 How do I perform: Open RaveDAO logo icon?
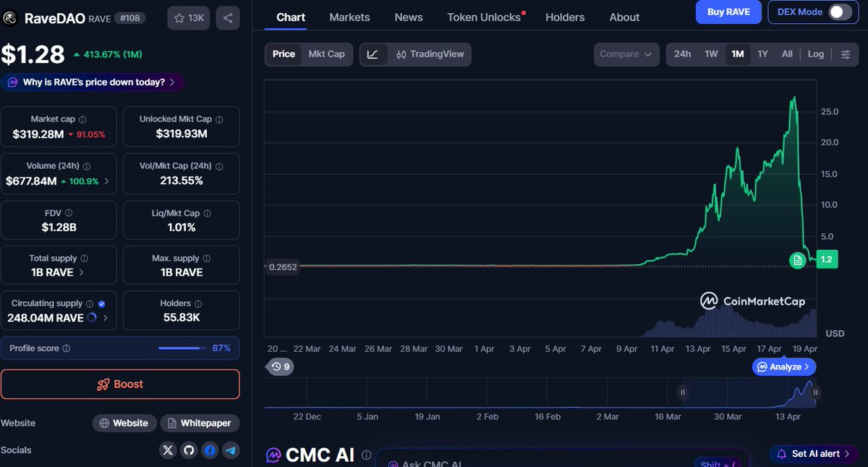point(10,18)
